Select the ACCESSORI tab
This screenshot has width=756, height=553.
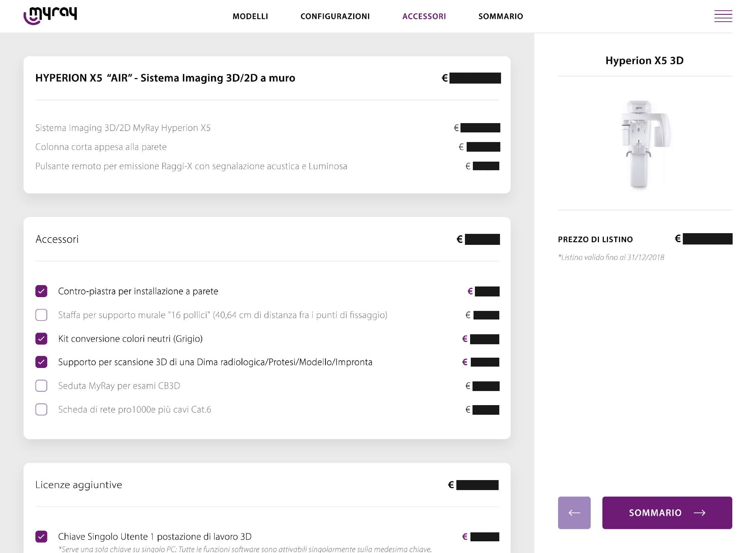(x=424, y=17)
